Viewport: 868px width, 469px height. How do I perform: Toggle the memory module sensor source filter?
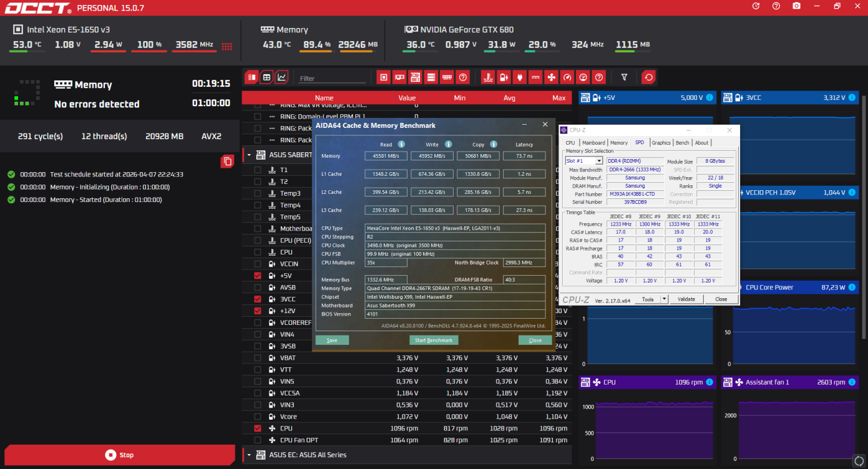[x=447, y=77]
